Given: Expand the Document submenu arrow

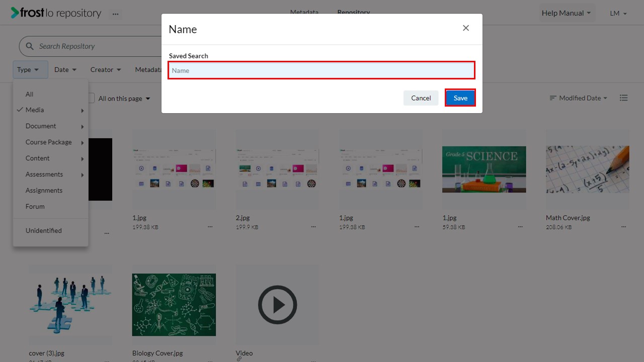Looking at the screenshot, I should click(x=82, y=127).
